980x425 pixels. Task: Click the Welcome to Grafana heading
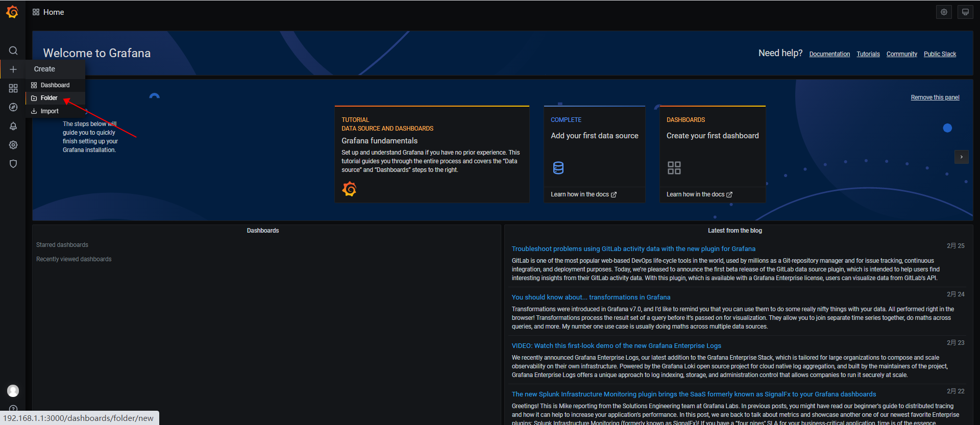97,53
